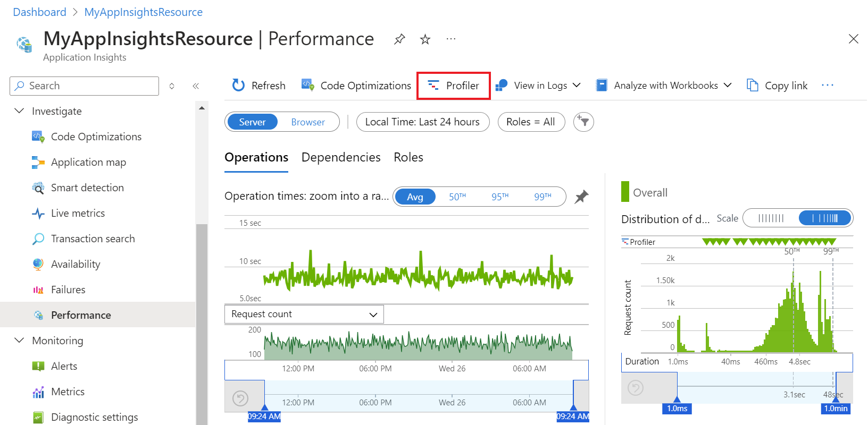Viewport: 868px width, 425px height.
Task: Click the Failures chart icon
Action: pos(38,290)
